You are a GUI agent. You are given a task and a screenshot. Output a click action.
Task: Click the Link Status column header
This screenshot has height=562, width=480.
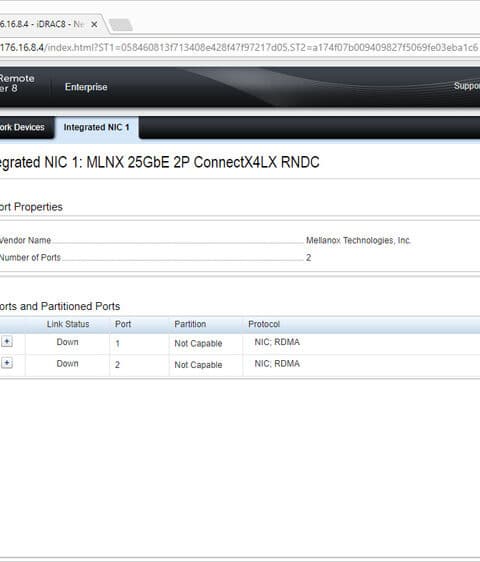click(x=68, y=324)
